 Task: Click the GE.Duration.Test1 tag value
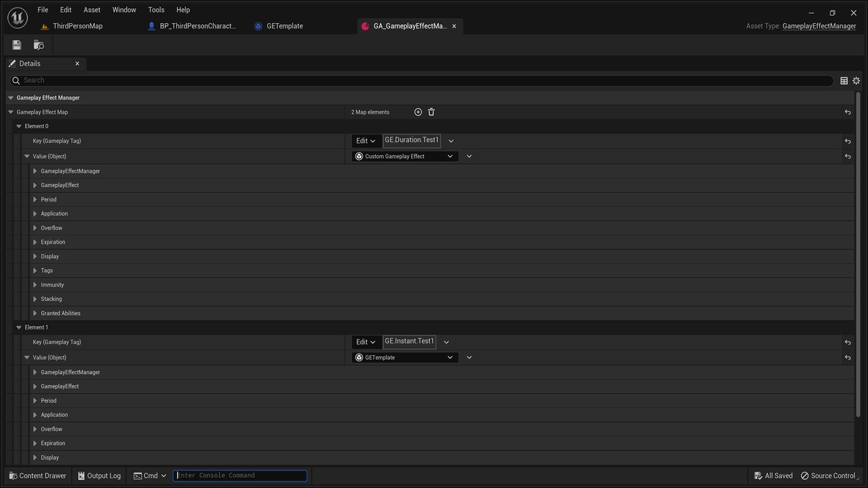click(x=412, y=140)
